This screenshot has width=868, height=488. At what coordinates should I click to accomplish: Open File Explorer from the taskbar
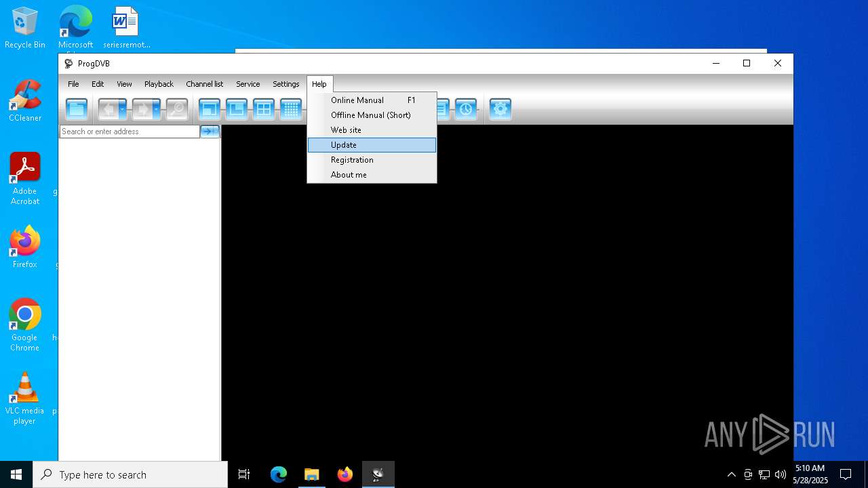tap(311, 474)
